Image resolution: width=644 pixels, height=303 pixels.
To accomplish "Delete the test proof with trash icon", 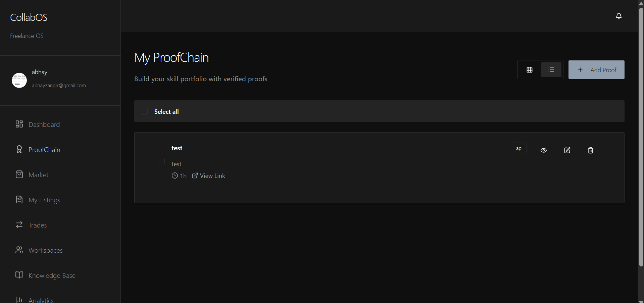I will (x=591, y=150).
